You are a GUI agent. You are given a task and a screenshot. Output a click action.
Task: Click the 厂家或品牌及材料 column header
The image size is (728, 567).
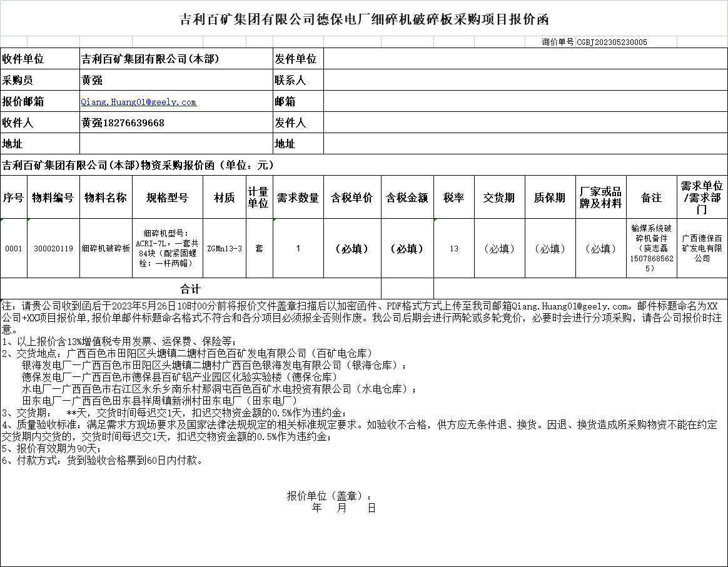point(601,197)
